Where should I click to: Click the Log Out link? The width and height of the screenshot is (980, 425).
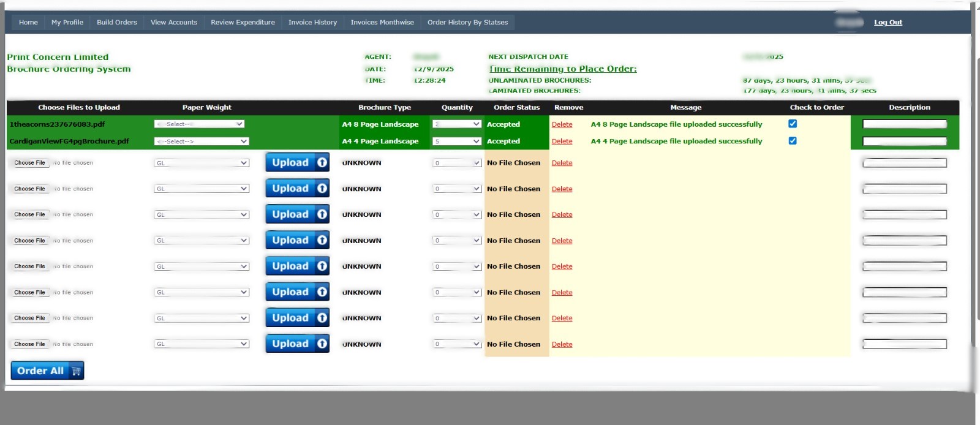tap(888, 23)
